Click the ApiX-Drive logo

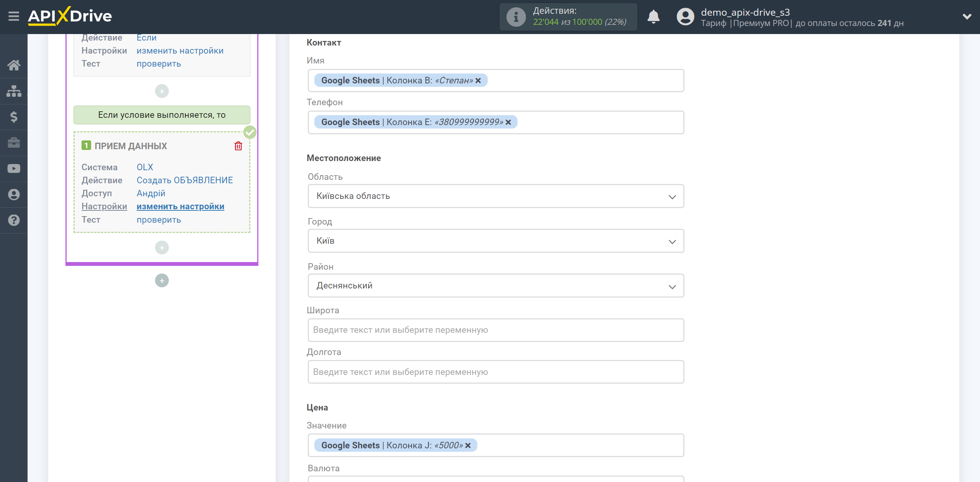tap(70, 16)
